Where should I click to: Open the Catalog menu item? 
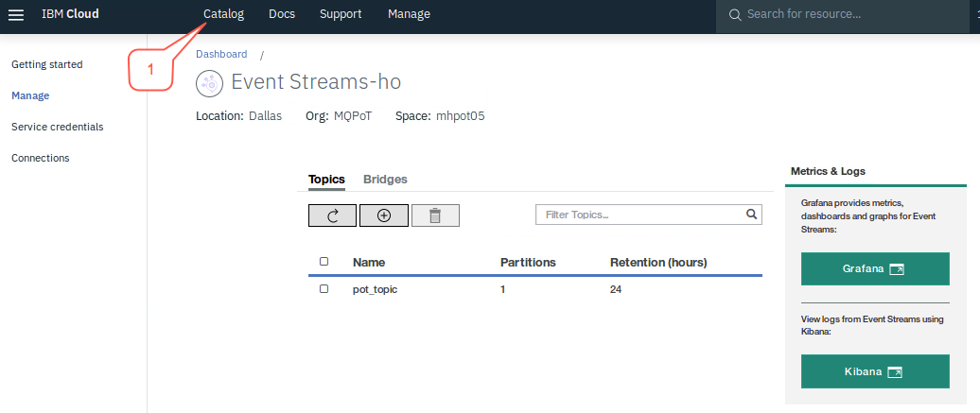pyautogui.click(x=224, y=14)
